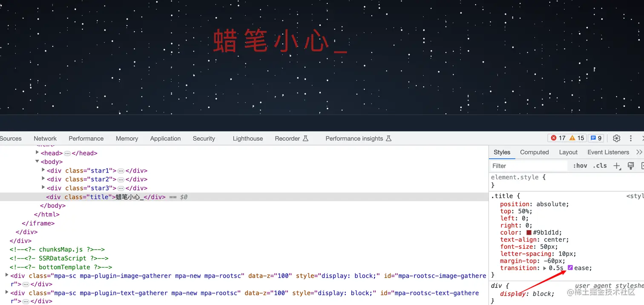
Task: Open the Performance panel tab
Action: pos(86,138)
